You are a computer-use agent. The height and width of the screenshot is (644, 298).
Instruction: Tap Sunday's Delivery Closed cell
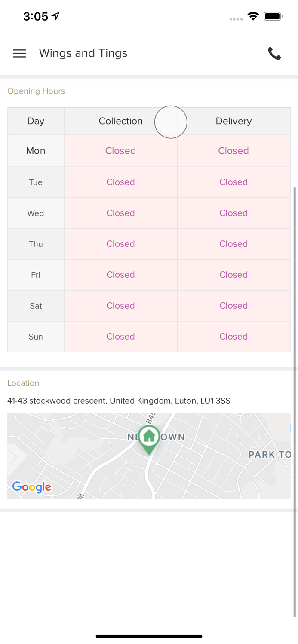point(233,337)
